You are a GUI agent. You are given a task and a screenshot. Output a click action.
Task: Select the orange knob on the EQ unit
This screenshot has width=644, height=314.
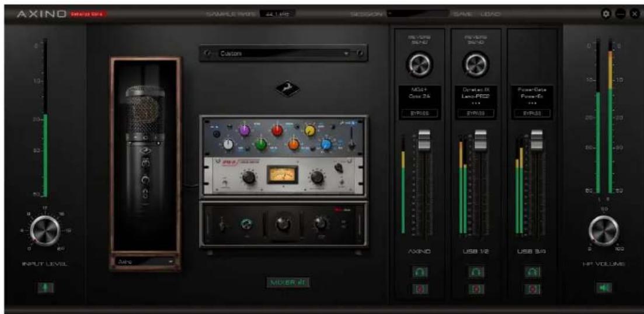click(293, 144)
